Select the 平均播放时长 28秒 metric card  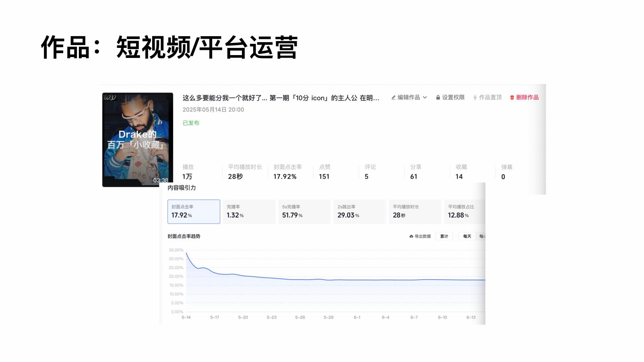[x=415, y=212]
